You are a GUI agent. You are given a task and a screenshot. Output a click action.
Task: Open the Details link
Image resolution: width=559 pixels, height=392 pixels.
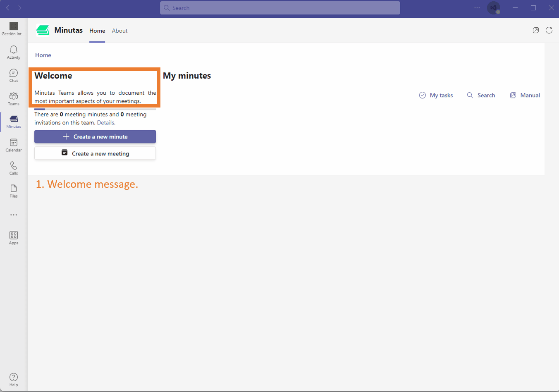pos(105,122)
